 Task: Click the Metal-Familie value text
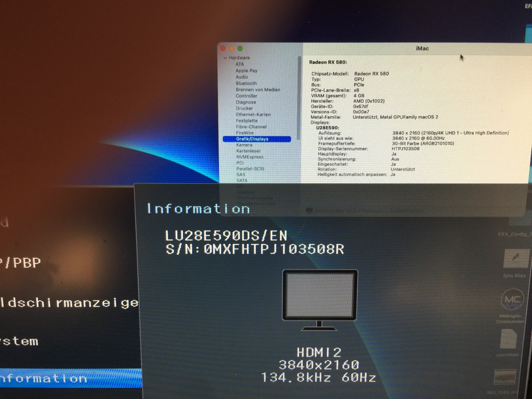tap(395, 117)
